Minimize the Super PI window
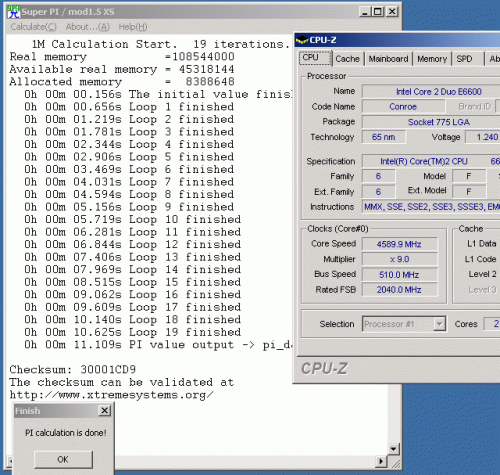Viewport: 500px width, 475px height. click(365, 12)
